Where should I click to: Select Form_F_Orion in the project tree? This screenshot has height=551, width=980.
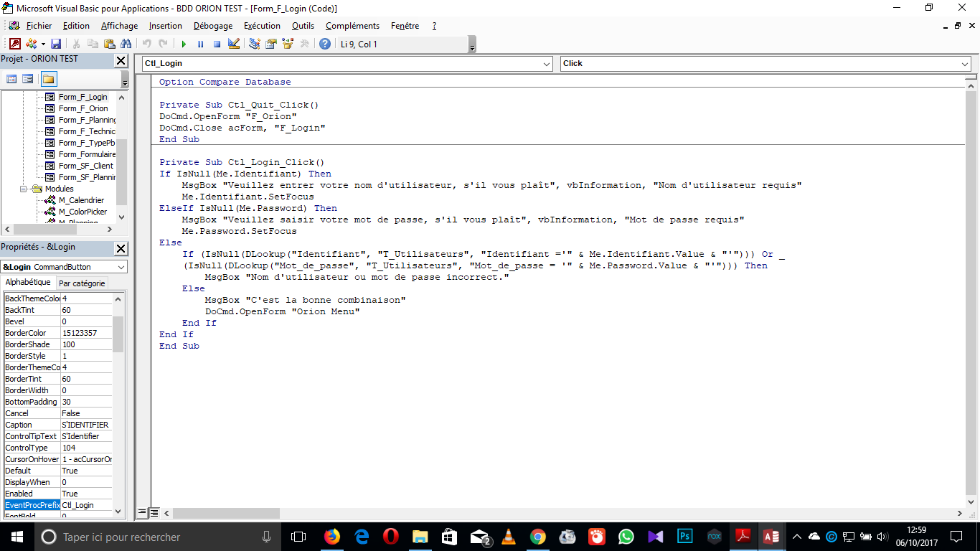click(x=83, y=108)
